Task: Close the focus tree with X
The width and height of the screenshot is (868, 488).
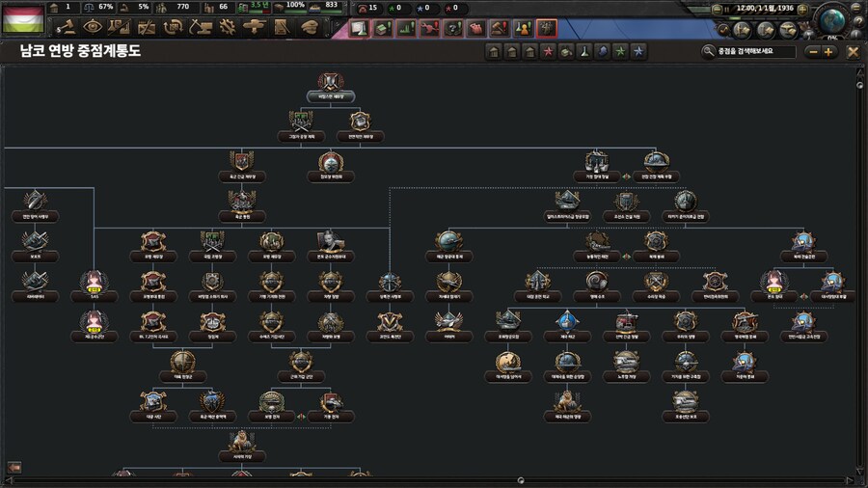Action: (x=853, y=51)
